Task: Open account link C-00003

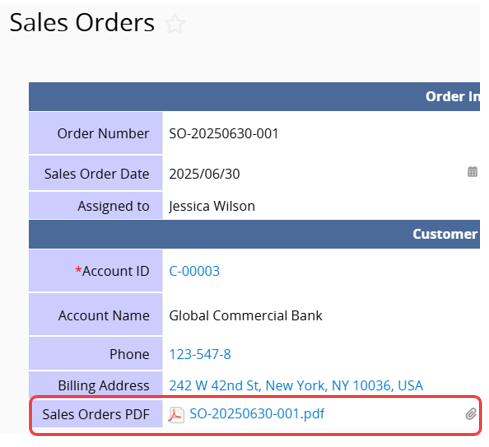Action: (x=194, y=271)
